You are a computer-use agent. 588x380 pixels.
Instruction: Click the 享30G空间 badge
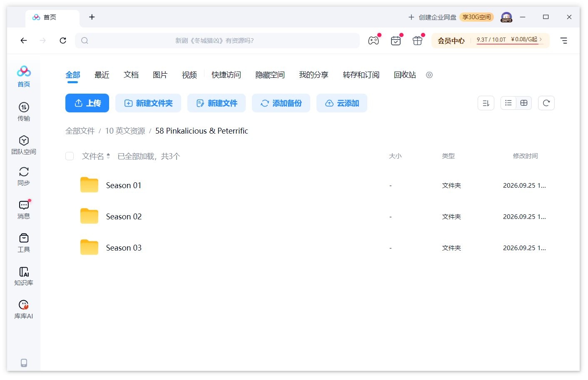coord(477,17)
